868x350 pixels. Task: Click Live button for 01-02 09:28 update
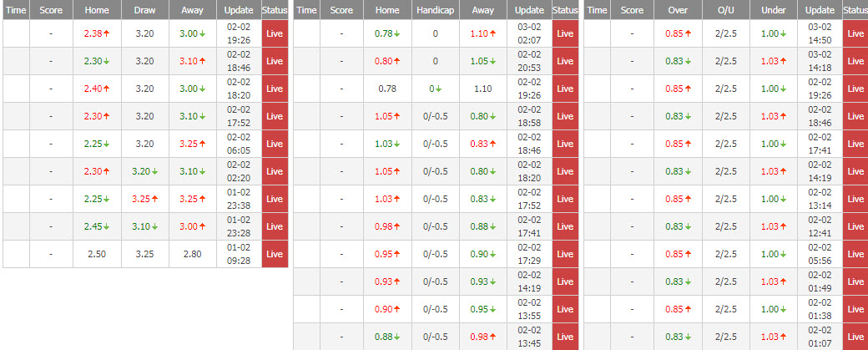tap(275, 254)
